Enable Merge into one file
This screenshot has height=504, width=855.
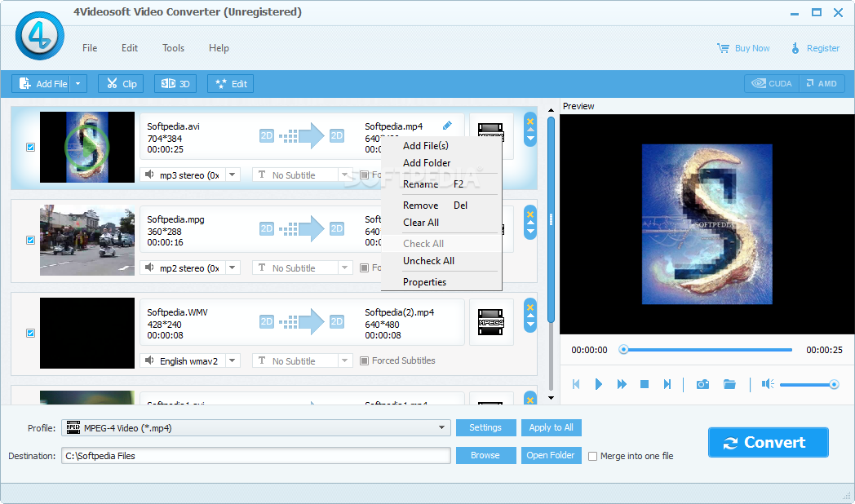(x=593, y=456)
